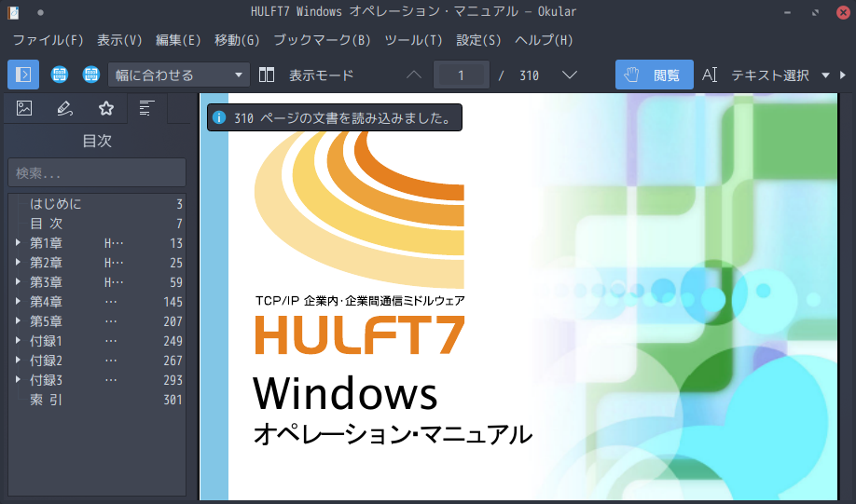Show more toolbar items via overflow arrow

point(843,75)
